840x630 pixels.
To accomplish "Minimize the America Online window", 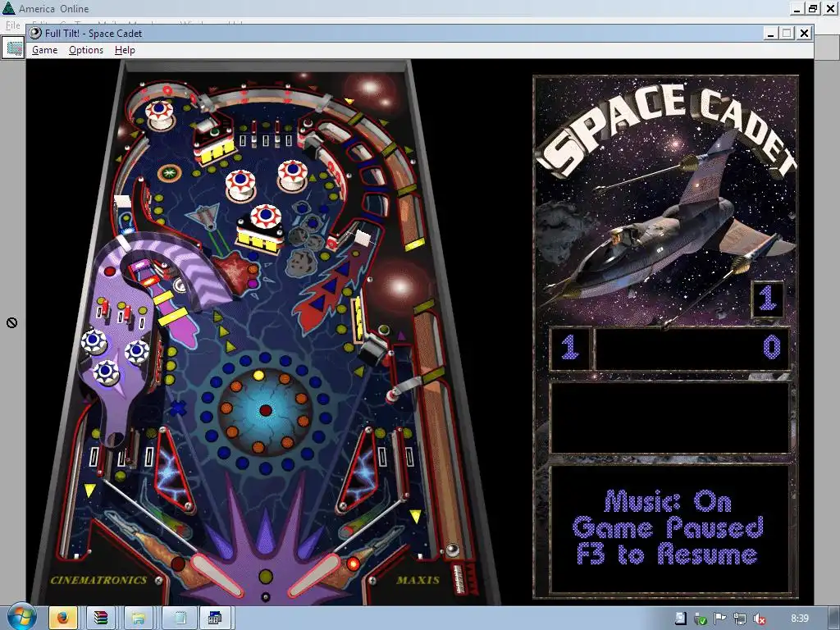I will (x=797, y=8).
